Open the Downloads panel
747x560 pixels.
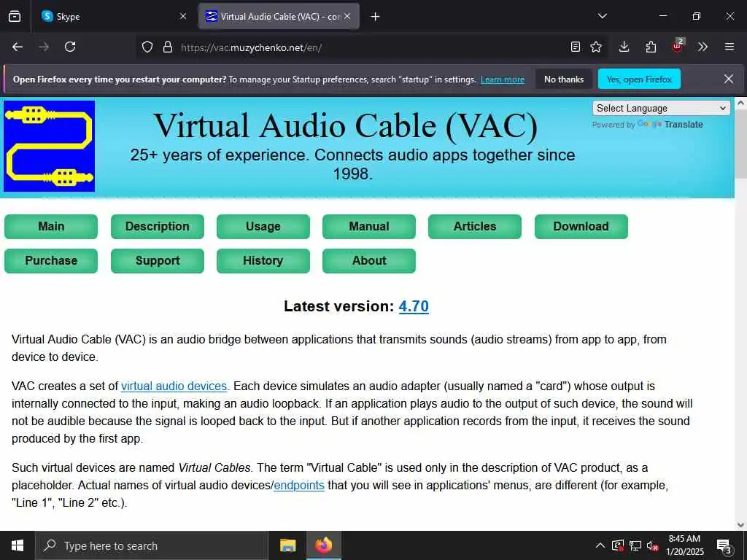tap(624, 47)
